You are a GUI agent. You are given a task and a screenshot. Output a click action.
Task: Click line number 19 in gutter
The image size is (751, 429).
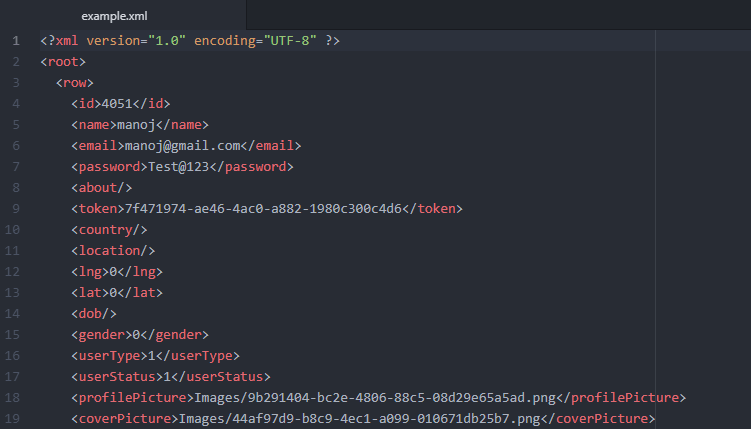coord(12,418)
